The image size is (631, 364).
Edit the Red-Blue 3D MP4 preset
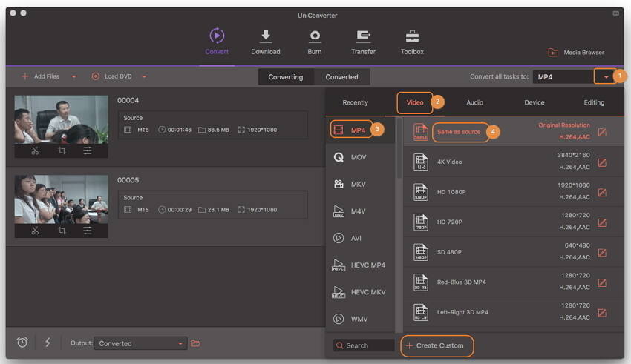pyautogui.click(x=602, y=283)
